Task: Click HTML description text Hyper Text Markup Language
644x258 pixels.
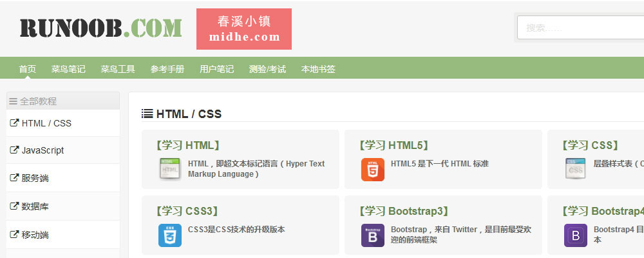Action: coord(256,169)
